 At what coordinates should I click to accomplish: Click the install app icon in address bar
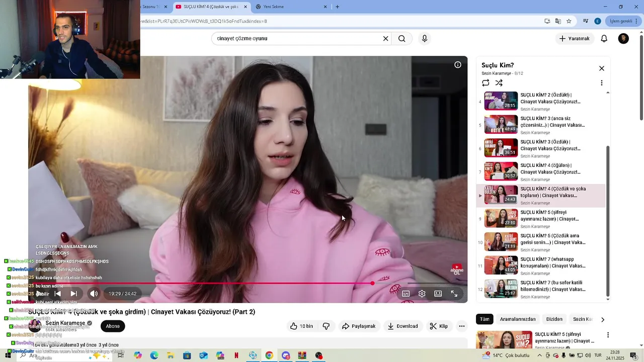pos(547,21)
